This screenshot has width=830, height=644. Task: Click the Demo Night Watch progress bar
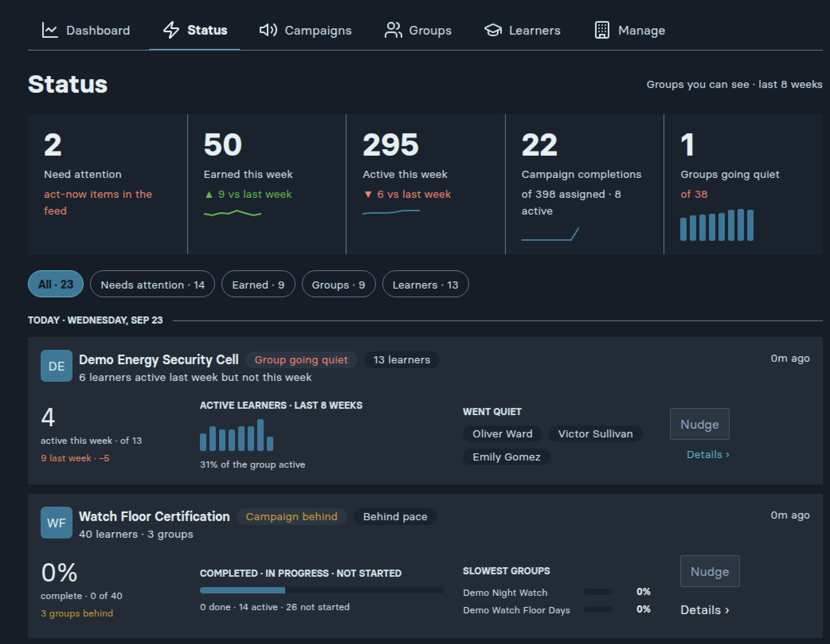pyautogui.click(x=598, y=592)
